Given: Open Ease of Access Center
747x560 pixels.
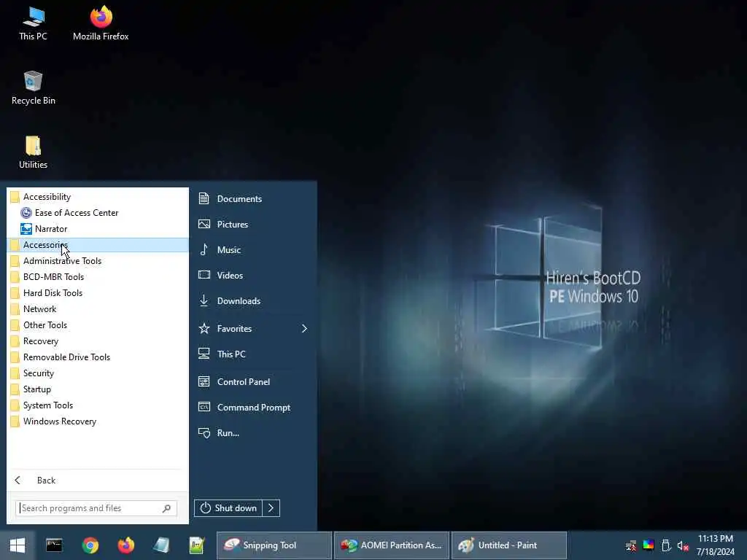Looking at the screenshot, I should coord(98,213).
